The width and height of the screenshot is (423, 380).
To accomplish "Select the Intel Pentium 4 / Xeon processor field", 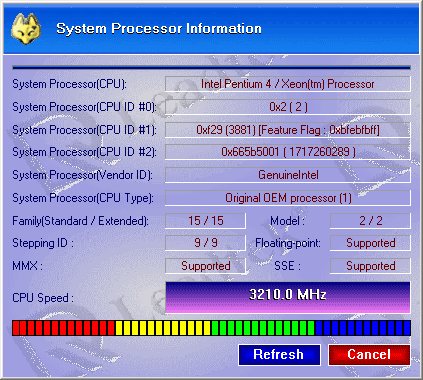I will (x=288, y=84).
